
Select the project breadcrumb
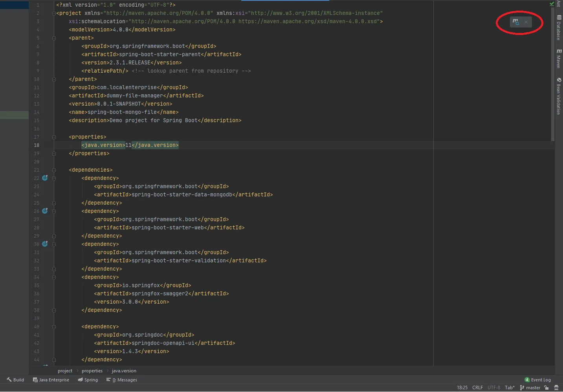pos(65,371)
